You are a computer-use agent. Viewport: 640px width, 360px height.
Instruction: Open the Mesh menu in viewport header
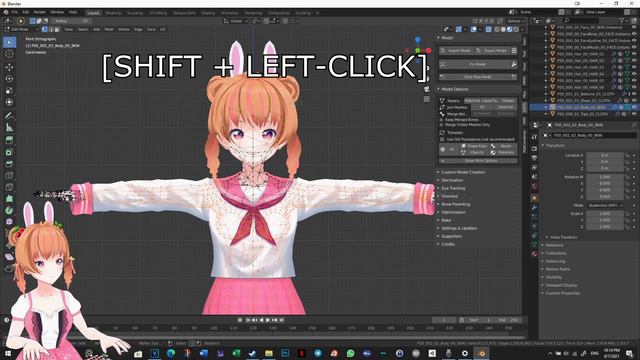[x=109, y=29]
